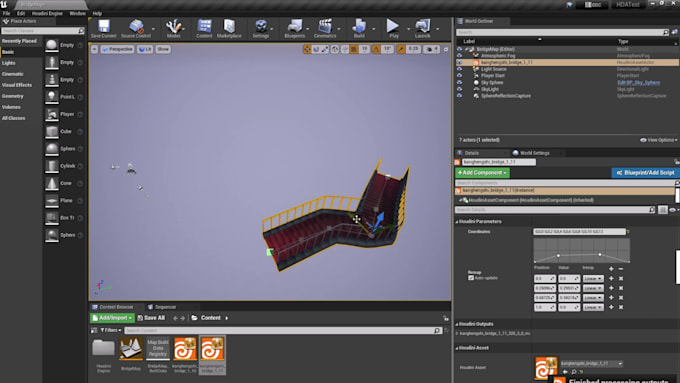The image size is (680, 383).
Task: Select the Cube actor in Place Actors
Action: [64, 131]
